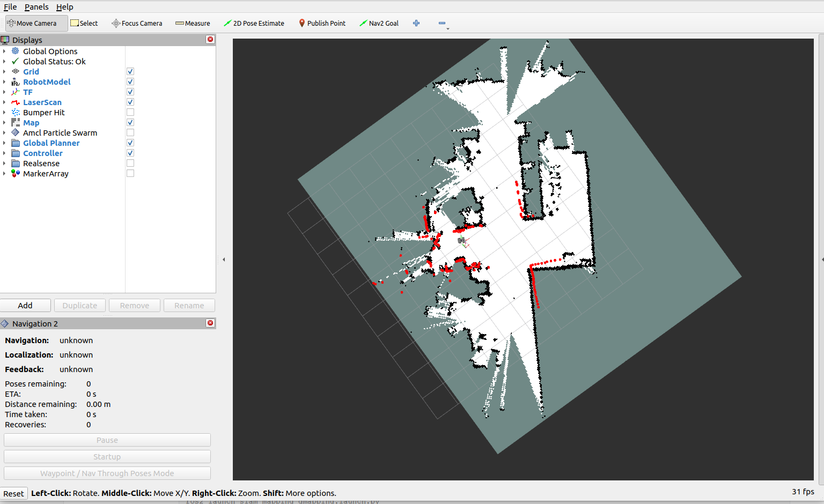
Task: Choose the Focus Camera tool
Action: (x=137, y=23)
